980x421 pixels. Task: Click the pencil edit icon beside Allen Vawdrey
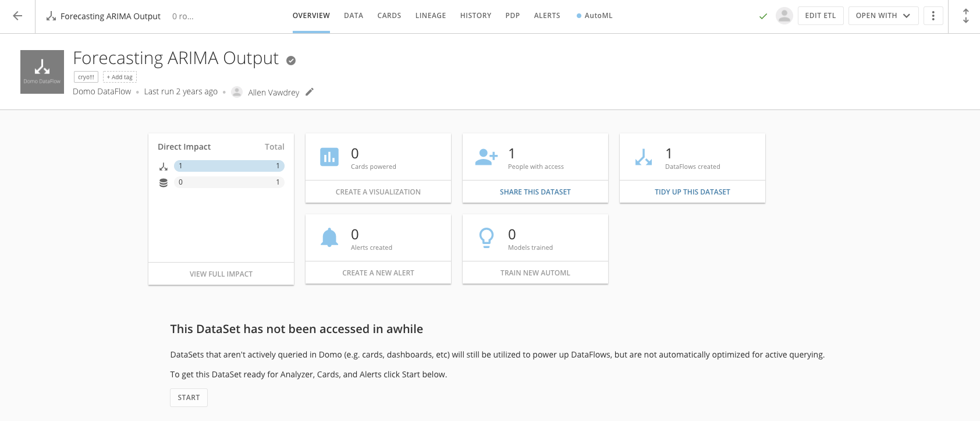(310, 91)
